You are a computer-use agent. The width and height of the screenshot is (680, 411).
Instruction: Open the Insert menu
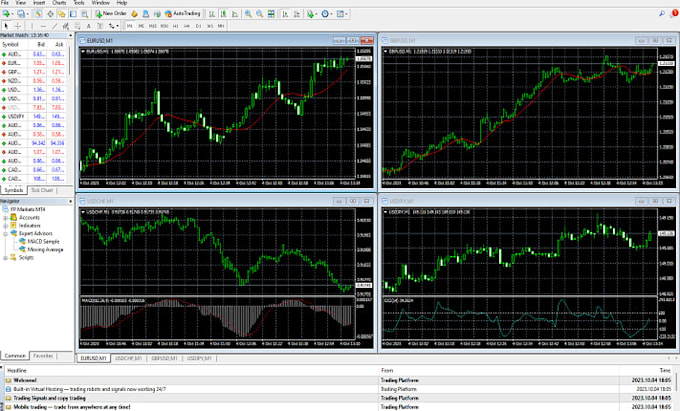39,3
